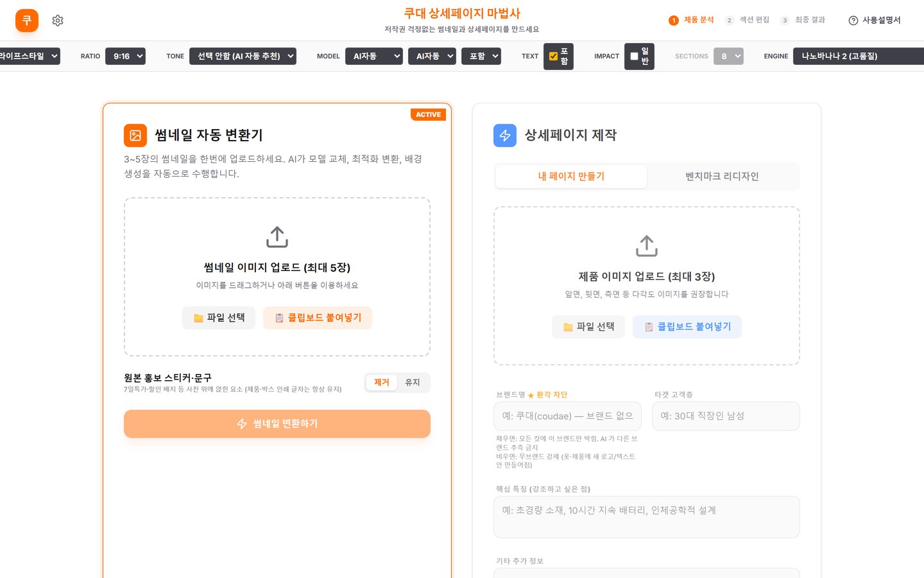The width and height of the screenshot is (924, 578).
Task: Click the step 2 number badge
Action: (730, 21)
